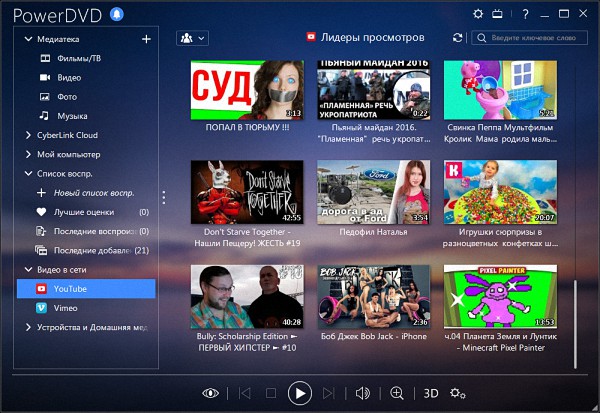
Task: Collapse the Список воспр. section
Action: tap(28, 173)
